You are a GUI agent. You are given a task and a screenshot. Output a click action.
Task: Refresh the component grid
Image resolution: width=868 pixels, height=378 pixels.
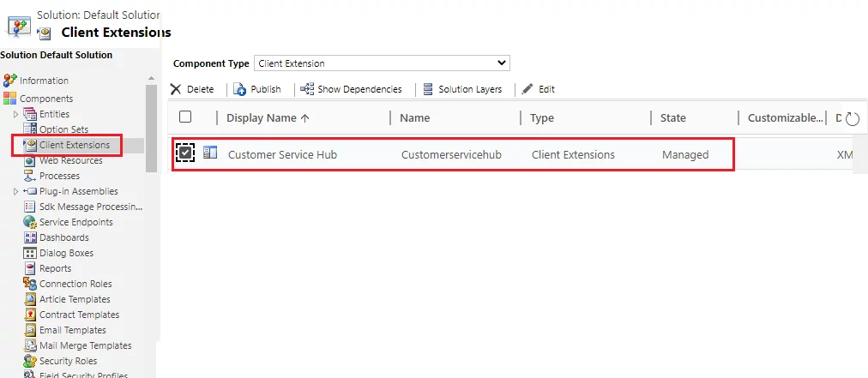tap(853, 118)
